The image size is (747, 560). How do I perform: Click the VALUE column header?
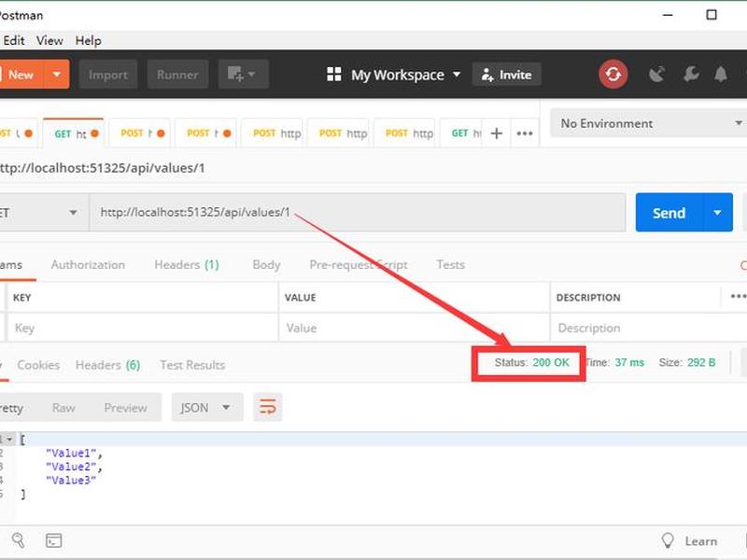(x=300, y=298)
